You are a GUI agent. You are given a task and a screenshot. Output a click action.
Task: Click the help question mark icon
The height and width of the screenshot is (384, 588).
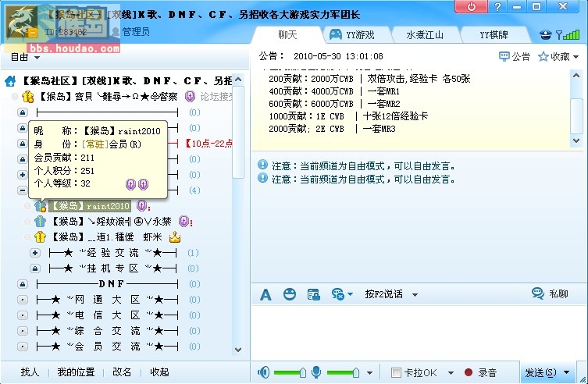click(x=497, y=7)
